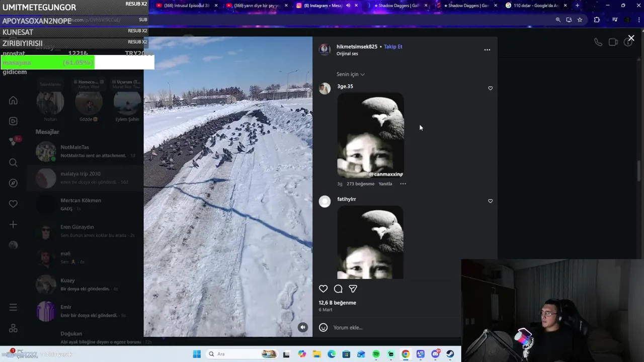Open the emoji picker in comment box

(324, 327)
